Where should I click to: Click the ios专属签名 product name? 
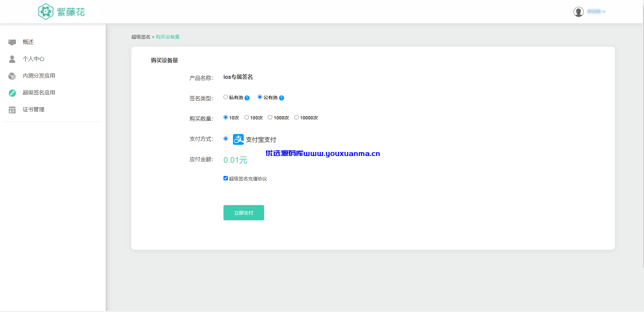pyautogui.click(x=238, y=77)
